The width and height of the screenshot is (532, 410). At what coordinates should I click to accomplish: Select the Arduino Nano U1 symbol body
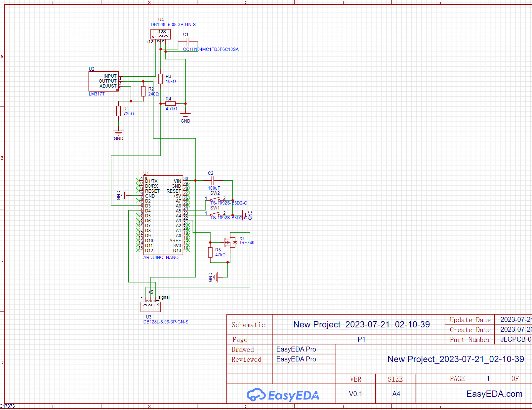(x=163, y=215)
